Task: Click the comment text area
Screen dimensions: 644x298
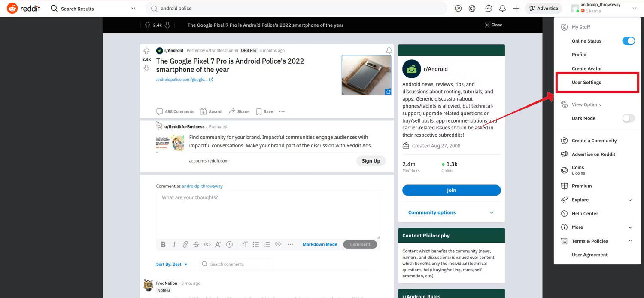Action: (x=268, y=215)
